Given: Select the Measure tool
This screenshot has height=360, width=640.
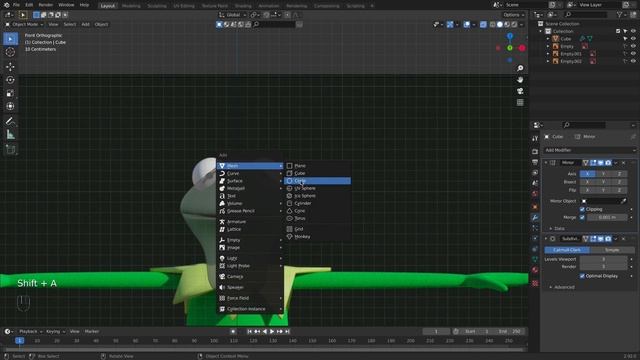Looking at the screenshot, I should point(10,134).
